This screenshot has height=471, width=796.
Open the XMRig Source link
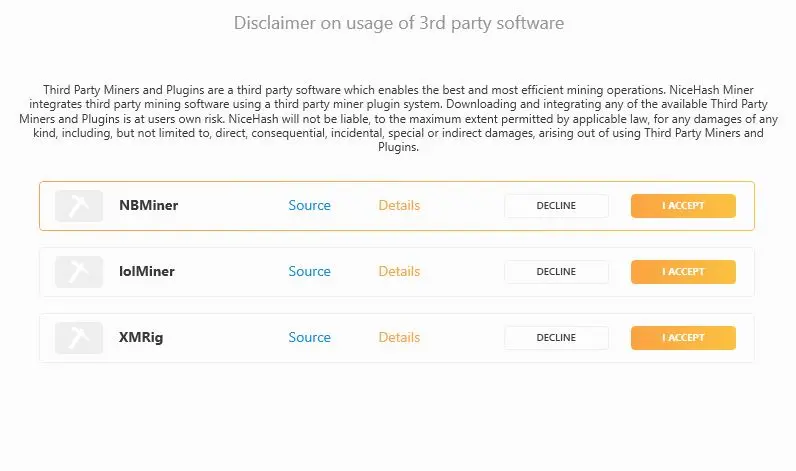309,337
